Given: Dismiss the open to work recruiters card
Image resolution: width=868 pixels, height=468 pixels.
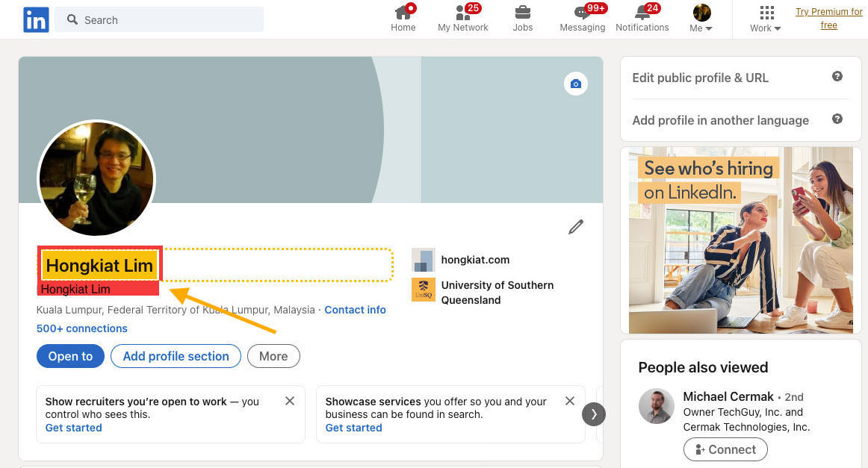Looking at the screenshot, I should click(290, 401).
